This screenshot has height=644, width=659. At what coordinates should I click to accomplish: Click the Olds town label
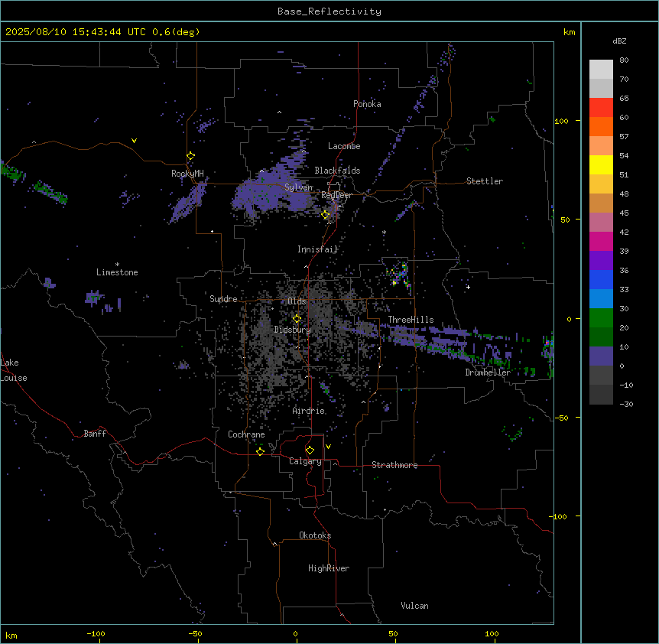[x=297, y=301]
